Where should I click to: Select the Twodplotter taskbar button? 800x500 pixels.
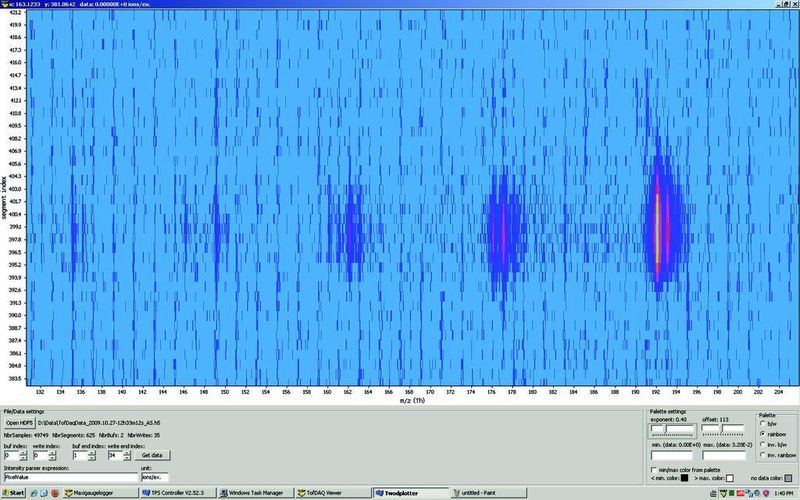411,493
